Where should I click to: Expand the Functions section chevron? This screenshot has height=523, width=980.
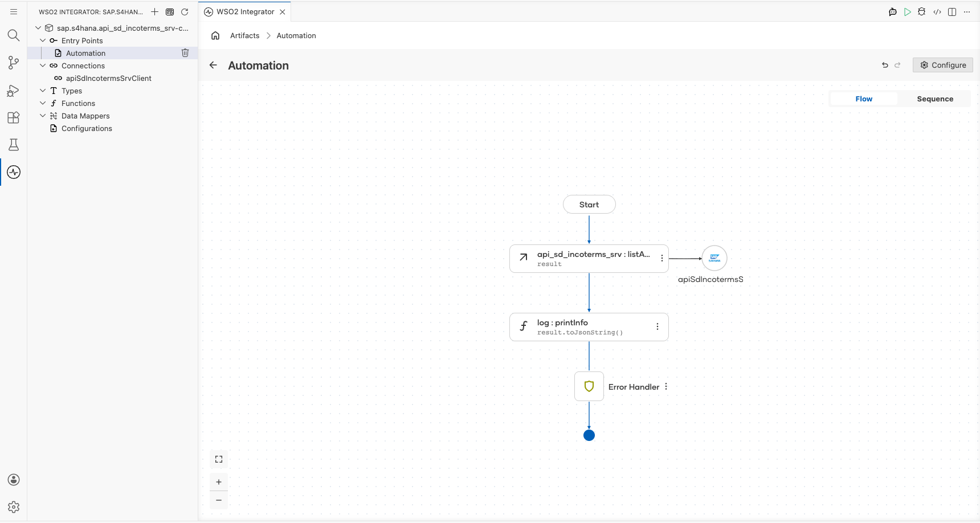pyautogui.click(x=43, y=103)
